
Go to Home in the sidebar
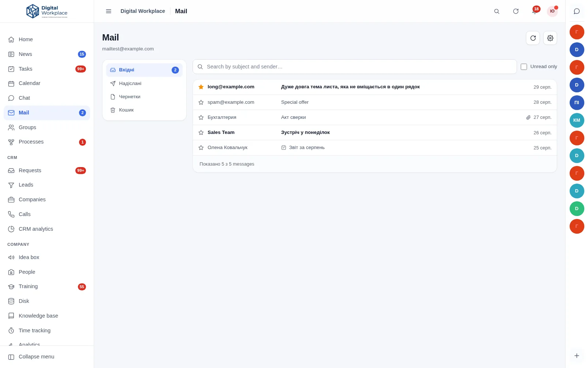(x=47, y=39)
